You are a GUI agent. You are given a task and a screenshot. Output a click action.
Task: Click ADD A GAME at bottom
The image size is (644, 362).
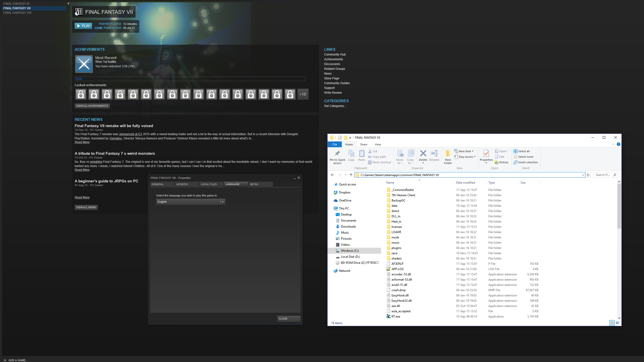point(16,360)
